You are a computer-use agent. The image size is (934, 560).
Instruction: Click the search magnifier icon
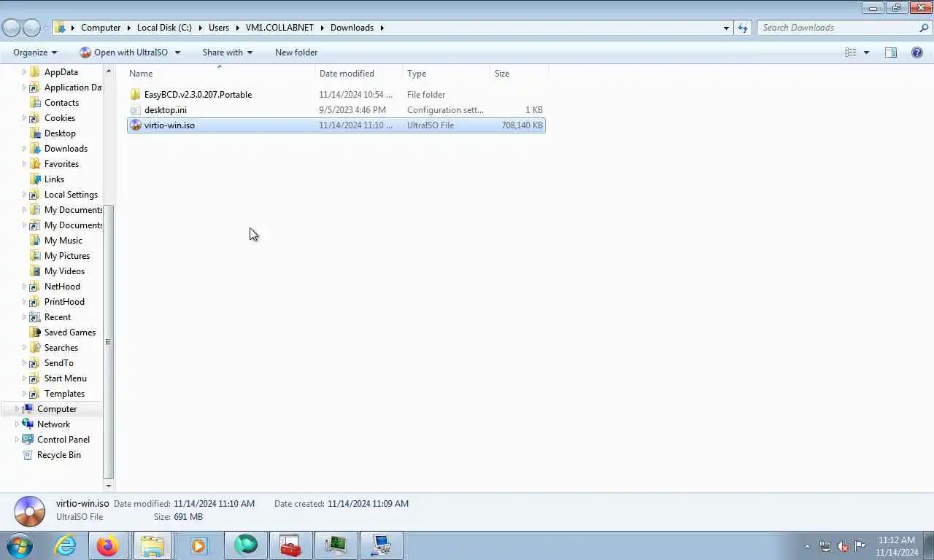924,28
